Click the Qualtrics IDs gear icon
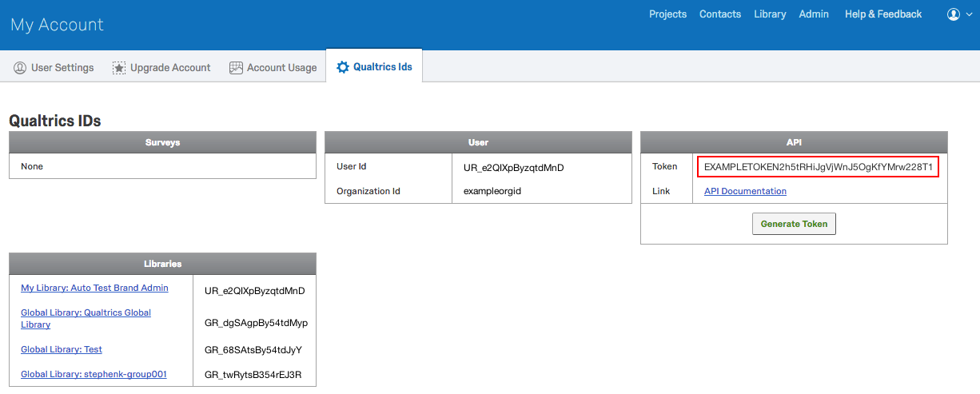The image size is (980, 394). 343,67
